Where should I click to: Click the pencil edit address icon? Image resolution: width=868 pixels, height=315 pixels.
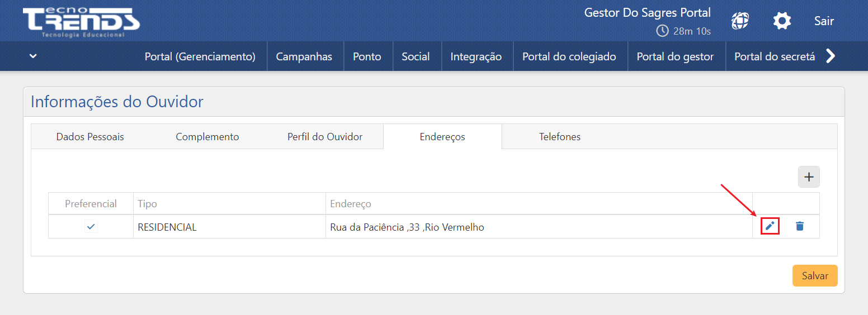(x=770, y=226)
